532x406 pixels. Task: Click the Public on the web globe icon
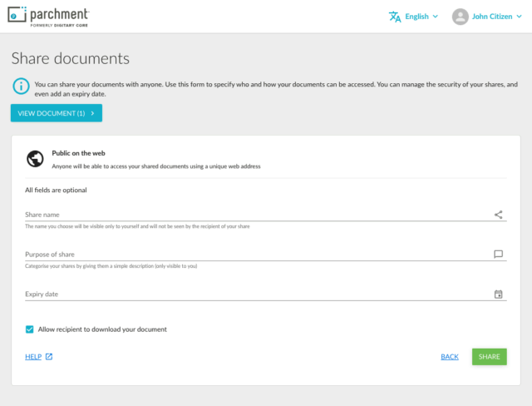[35, 159]
